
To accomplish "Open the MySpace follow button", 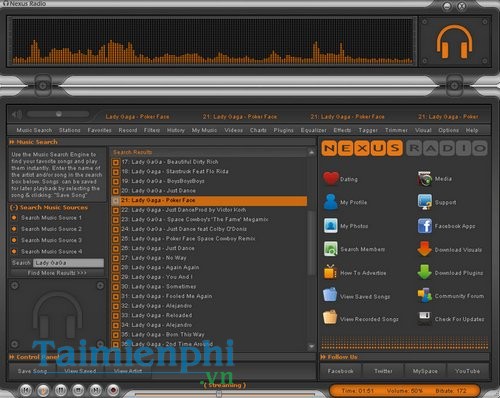I will (x=425, y=371).
